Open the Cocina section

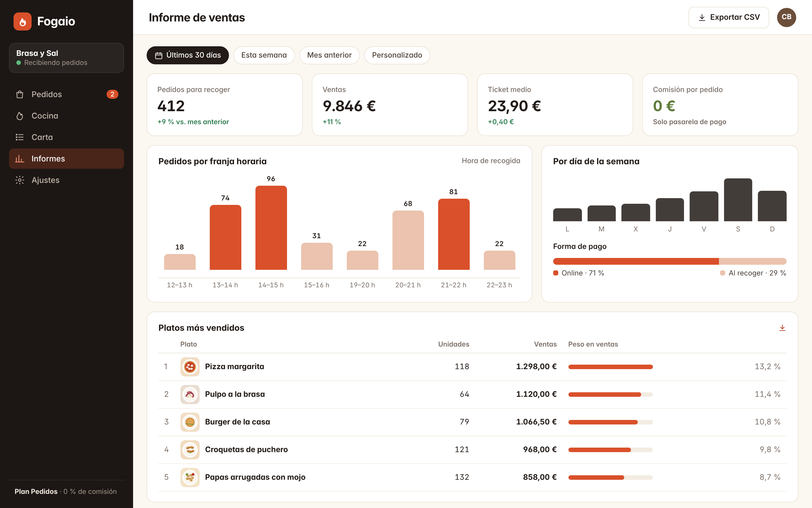coord(67,116)
